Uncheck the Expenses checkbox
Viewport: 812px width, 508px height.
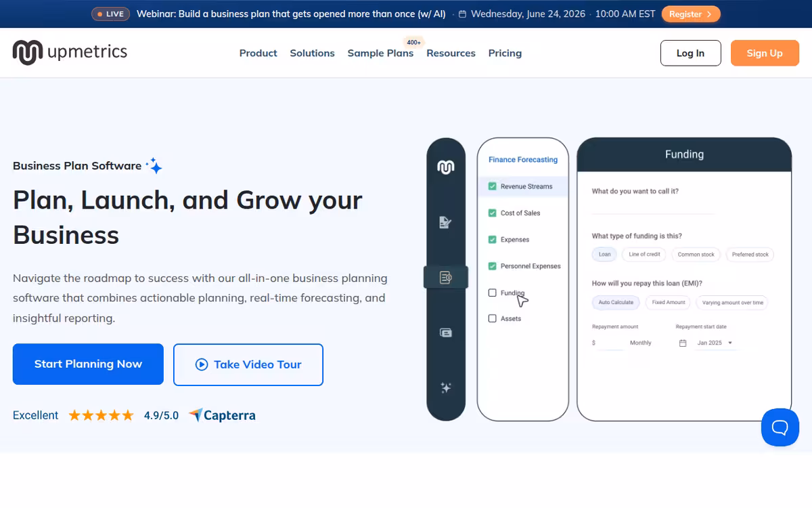click(492, 239)
